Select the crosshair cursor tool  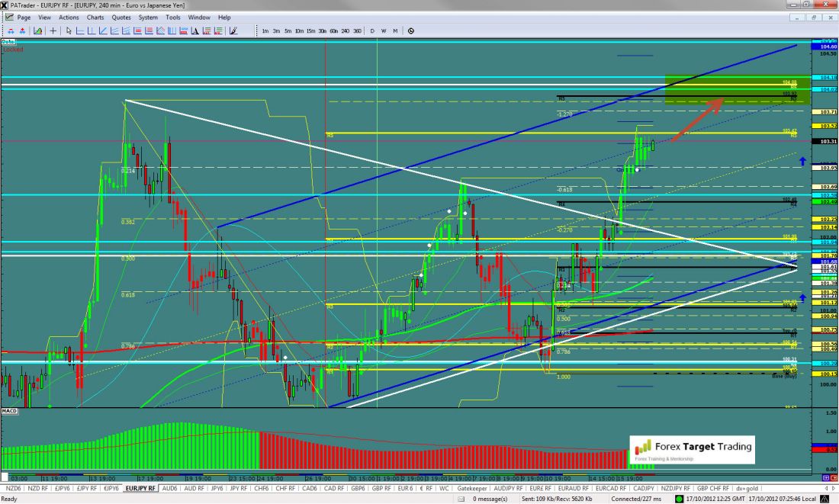pyautogui.click(x=53, y=31)
